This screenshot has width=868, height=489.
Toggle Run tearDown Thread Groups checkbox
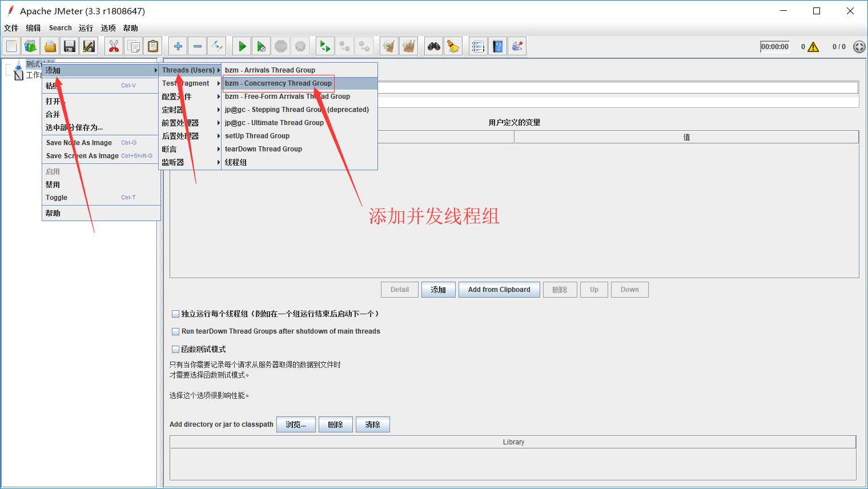click(176, 331)
